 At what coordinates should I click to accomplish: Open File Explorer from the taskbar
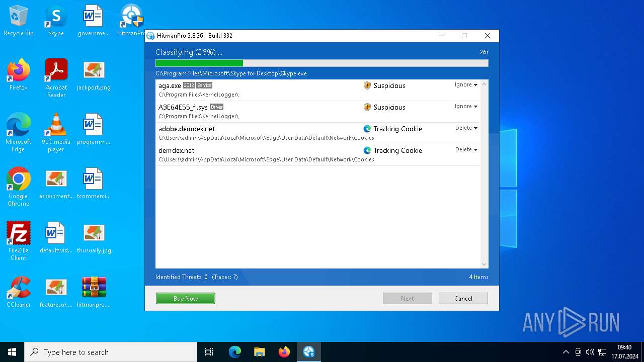click(x=260, y=352)
